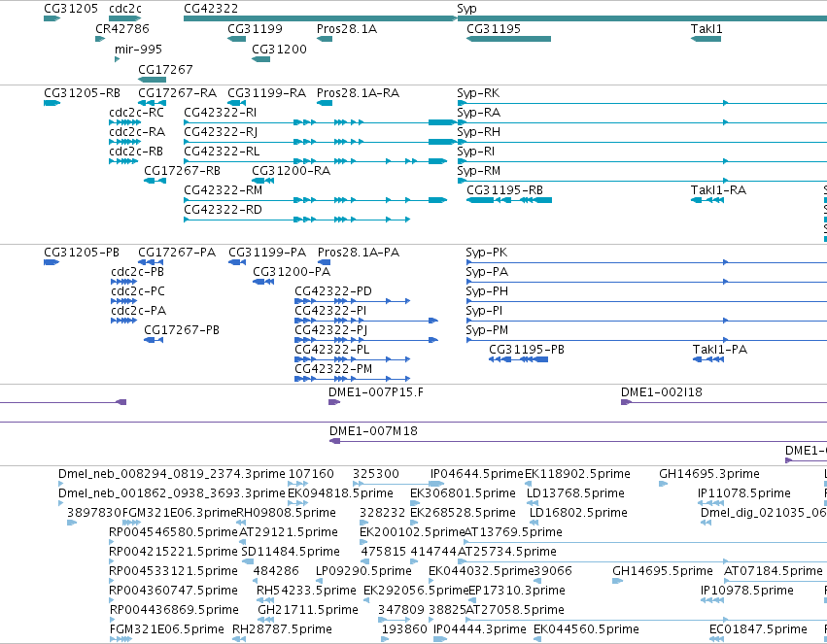Select the Takl1 gene label
The image size is (827, 644).
pos(706,29)
